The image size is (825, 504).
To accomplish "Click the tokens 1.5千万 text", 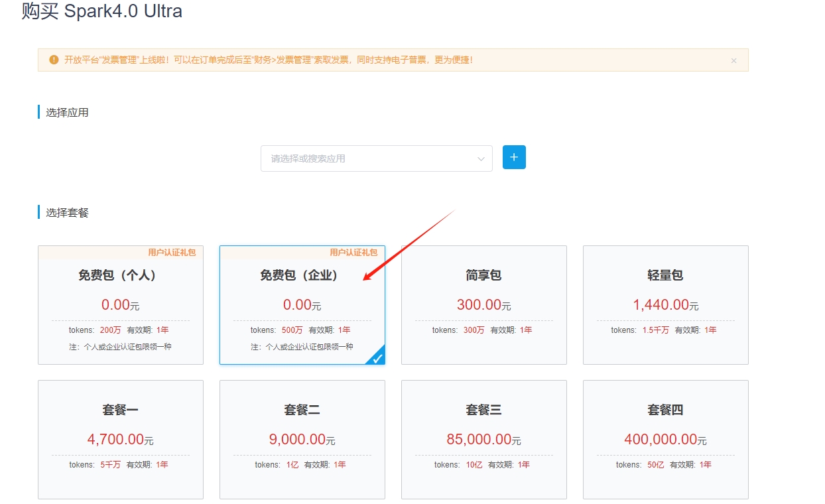I will (x=640, y=330).
